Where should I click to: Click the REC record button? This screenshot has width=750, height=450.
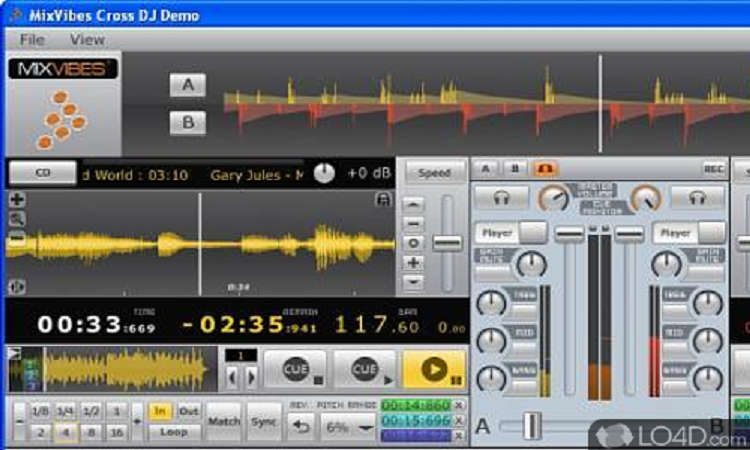pyautogui.click(x=713, y=168)
